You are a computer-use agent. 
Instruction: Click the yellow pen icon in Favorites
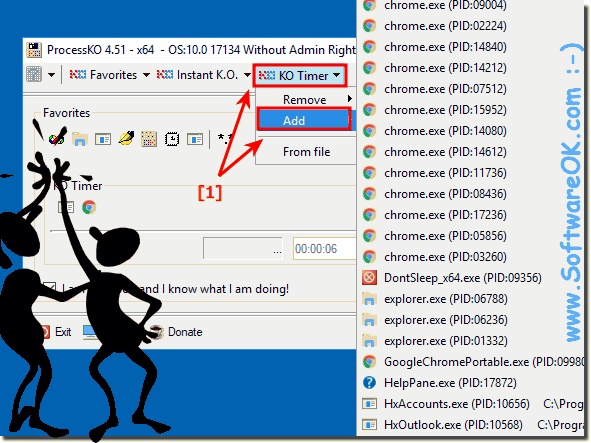click(x=126, y=138)
